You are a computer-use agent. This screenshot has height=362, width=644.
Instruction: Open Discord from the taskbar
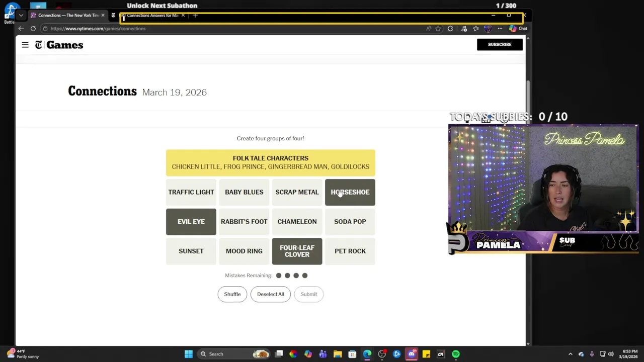click(412, 354)
